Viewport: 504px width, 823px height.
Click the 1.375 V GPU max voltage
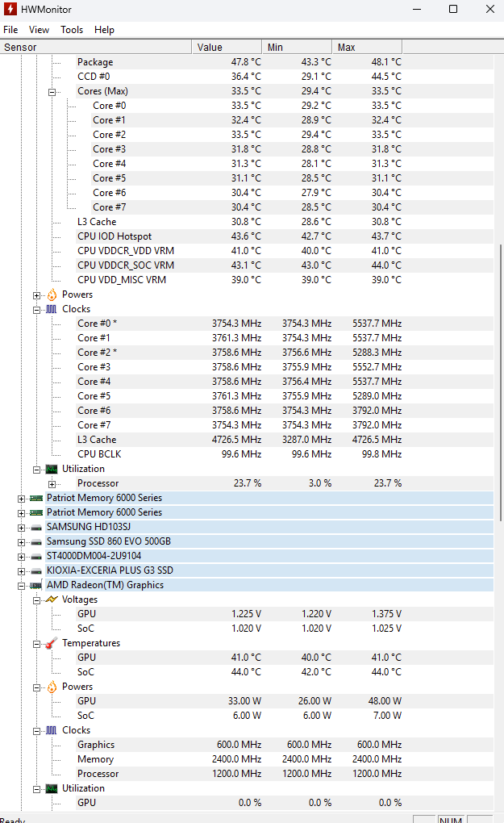(x=386, y=614)
